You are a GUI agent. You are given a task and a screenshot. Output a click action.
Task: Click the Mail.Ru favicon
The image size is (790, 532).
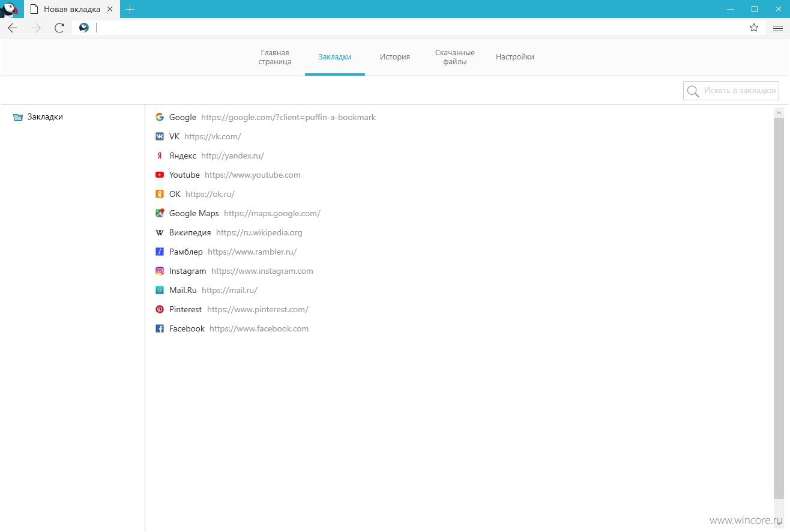160,290
